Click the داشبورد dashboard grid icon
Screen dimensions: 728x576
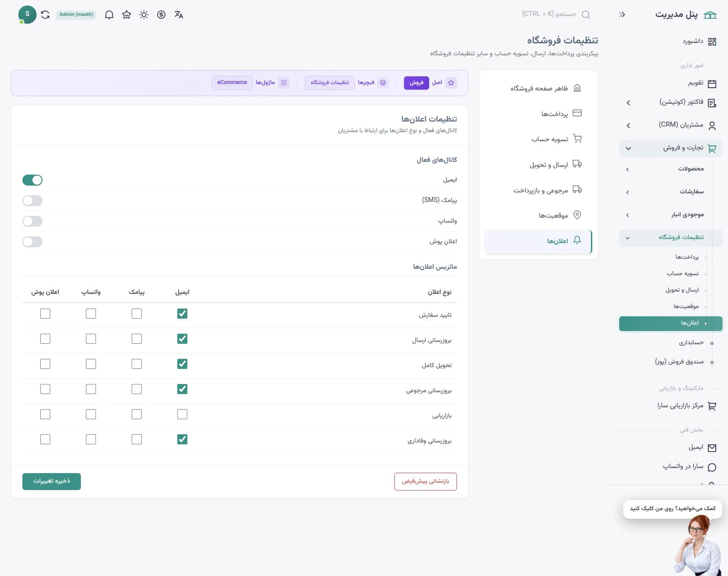(x=712, y=42)
